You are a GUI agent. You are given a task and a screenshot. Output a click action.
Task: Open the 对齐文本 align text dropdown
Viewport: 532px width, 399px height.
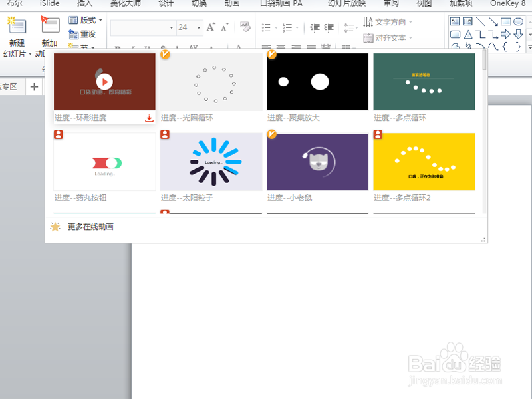tap(388, 38)
